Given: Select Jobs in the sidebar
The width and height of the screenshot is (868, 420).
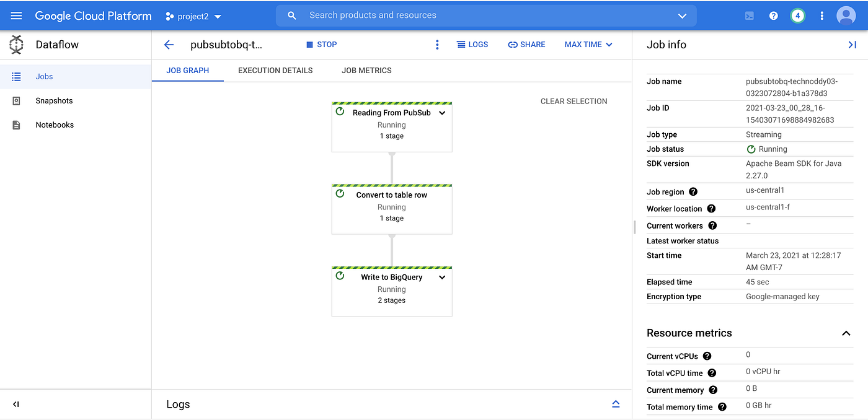Looking at the screenshot, I should 76,76.
